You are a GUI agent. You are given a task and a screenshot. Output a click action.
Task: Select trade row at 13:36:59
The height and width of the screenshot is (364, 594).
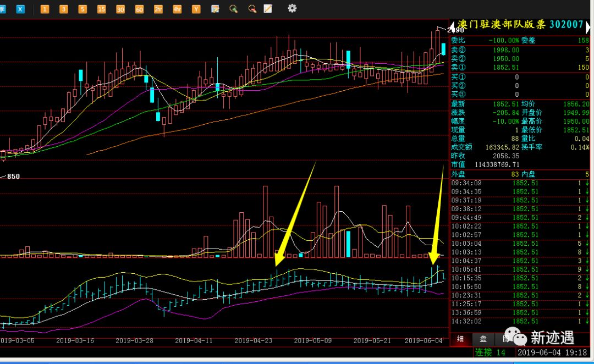520,312
